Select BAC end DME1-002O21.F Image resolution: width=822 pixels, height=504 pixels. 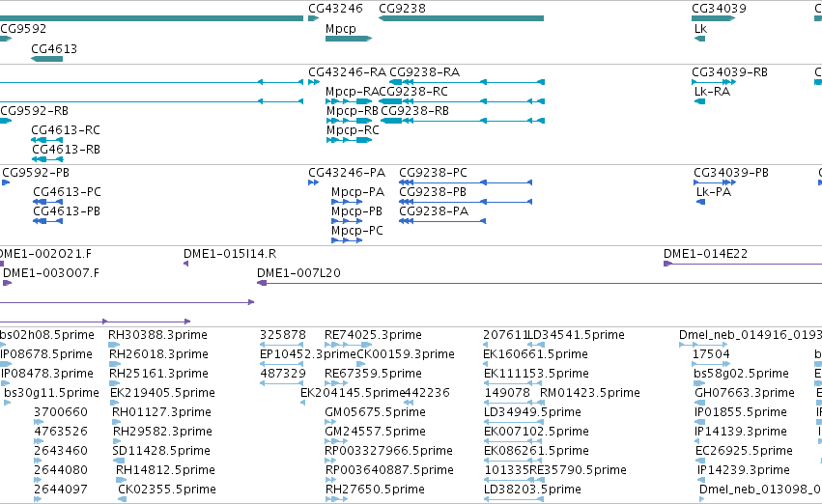tap(45, 254)
